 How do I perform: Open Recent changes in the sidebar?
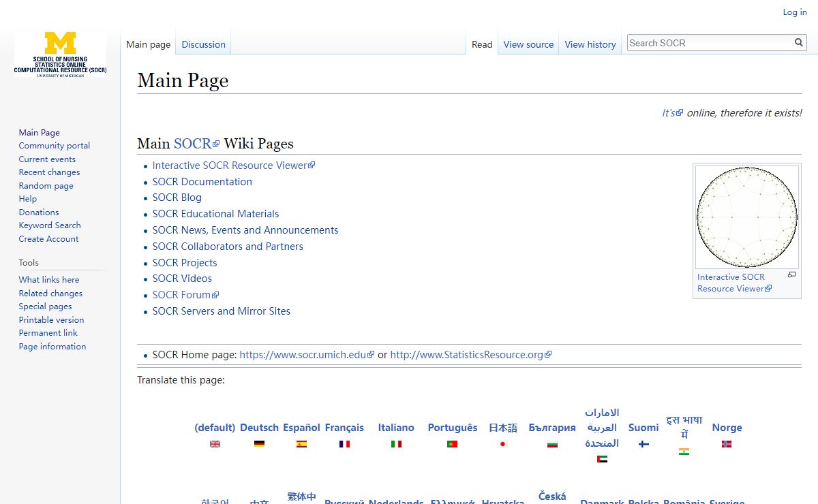49,172
